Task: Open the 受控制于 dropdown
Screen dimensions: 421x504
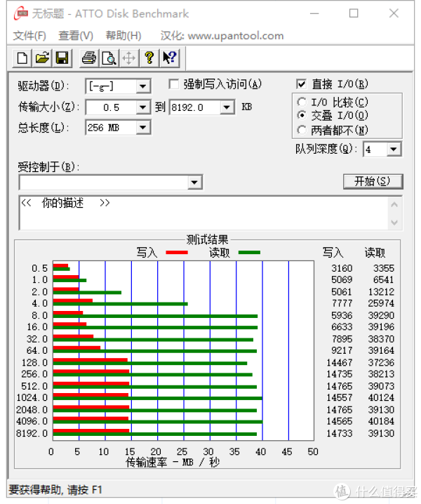Action: tap(194, 183)
